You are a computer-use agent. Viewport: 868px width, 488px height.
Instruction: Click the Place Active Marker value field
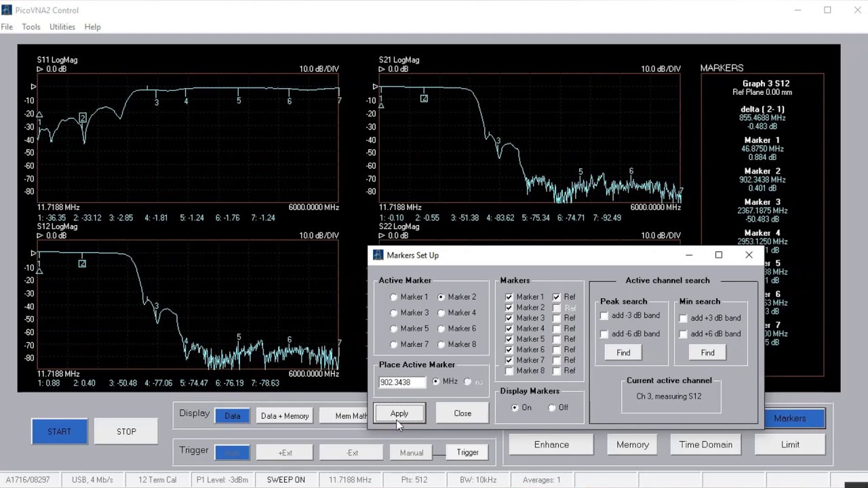[x=402, y=382]
